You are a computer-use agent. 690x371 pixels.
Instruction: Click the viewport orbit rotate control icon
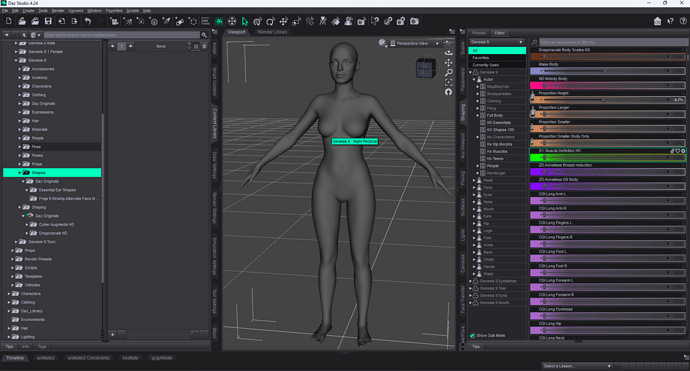pos(448,53)
